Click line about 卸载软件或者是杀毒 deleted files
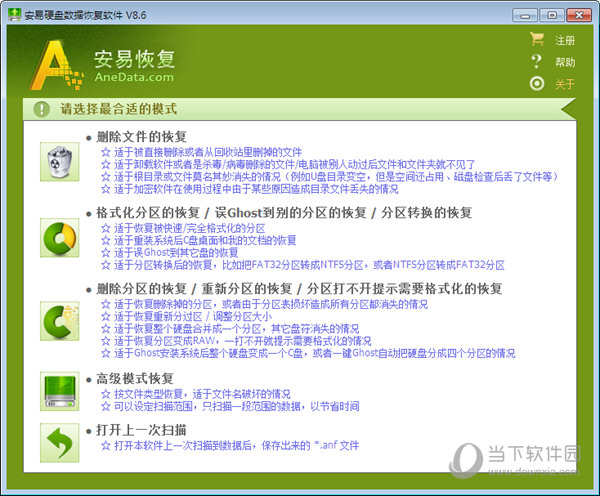The height and width of the screenshot is (496, 600). (288, 165)
